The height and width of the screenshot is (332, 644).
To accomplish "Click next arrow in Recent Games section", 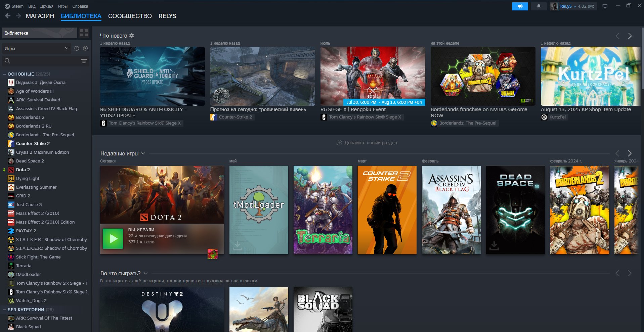I will coord(630,153).
